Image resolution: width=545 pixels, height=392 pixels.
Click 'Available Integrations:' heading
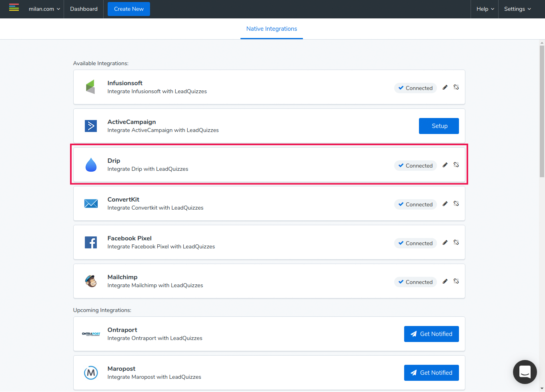pyautogui.click(x=101, y=64)
